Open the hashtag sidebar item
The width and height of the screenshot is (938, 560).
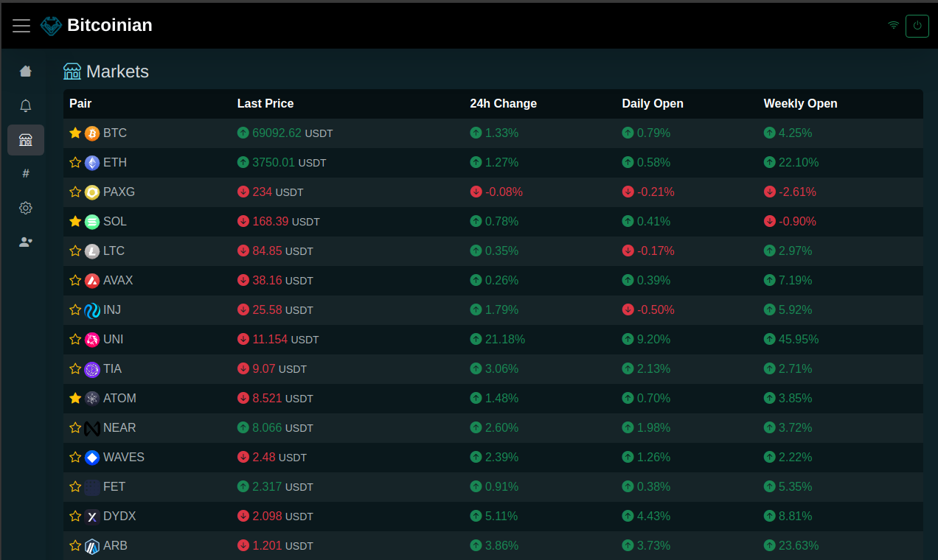(x=26, y=173)
